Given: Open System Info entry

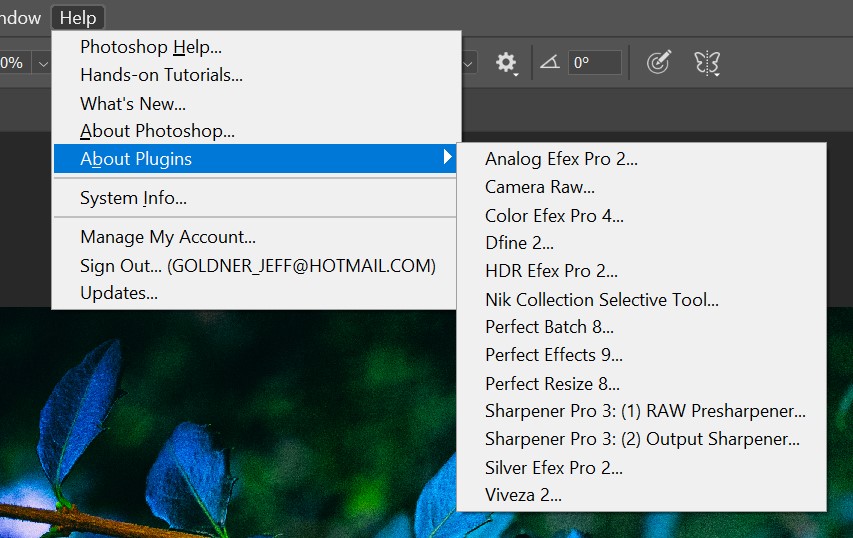Looking at the screenshot, I should pos(255,198).
